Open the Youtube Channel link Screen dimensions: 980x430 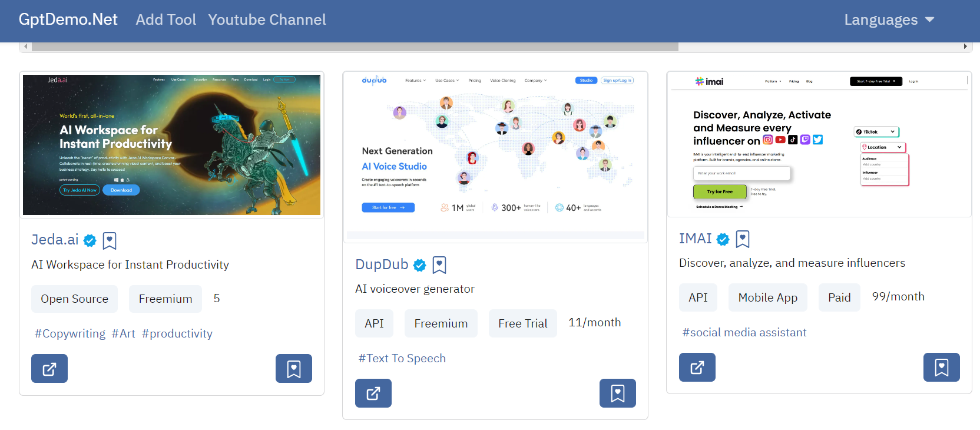[x=267, y=19]
